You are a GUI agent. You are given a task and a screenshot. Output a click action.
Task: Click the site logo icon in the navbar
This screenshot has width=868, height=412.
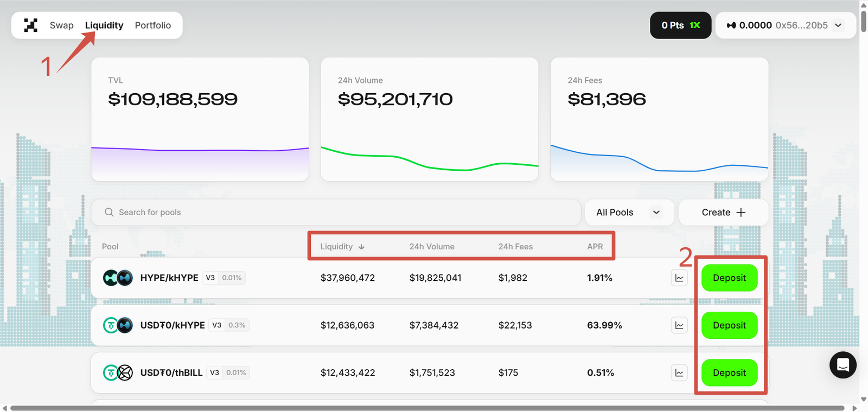(31, 25)
